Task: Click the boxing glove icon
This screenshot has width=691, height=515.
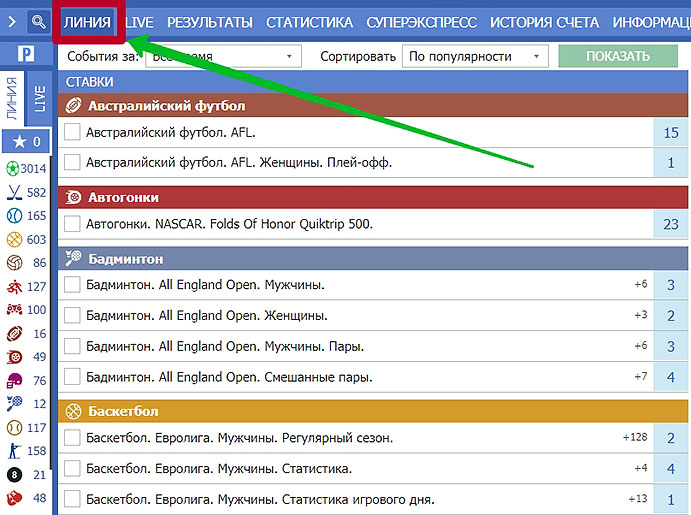Action: click(13, 498)
